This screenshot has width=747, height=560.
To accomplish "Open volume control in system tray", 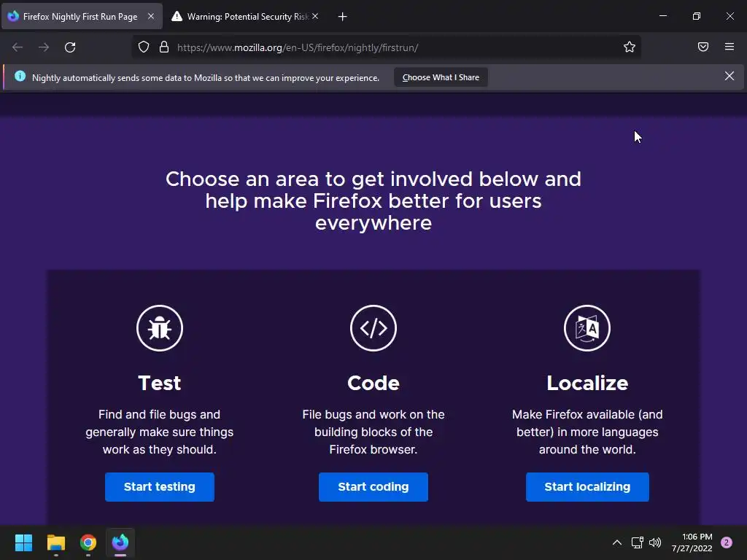I will coord(656,542).
